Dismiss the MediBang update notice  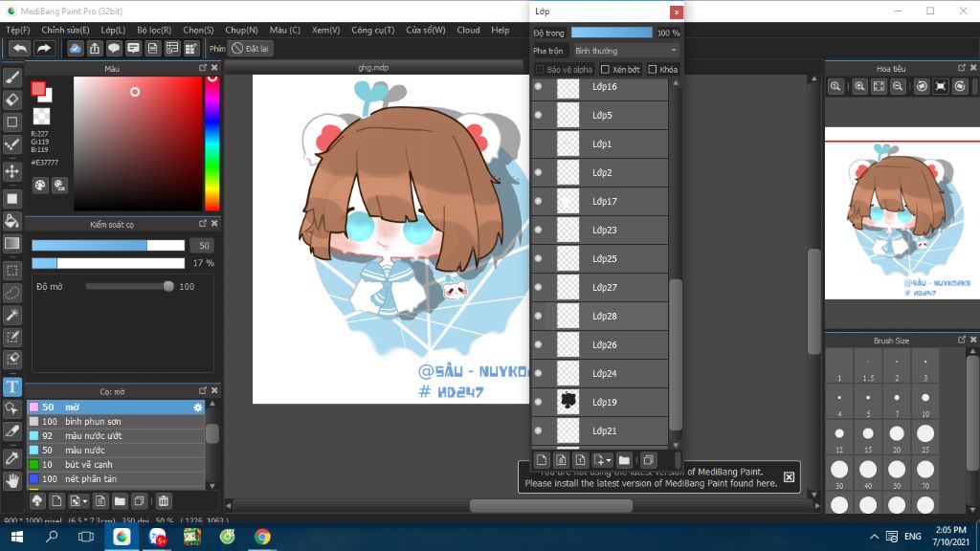[x=790, y=477]
